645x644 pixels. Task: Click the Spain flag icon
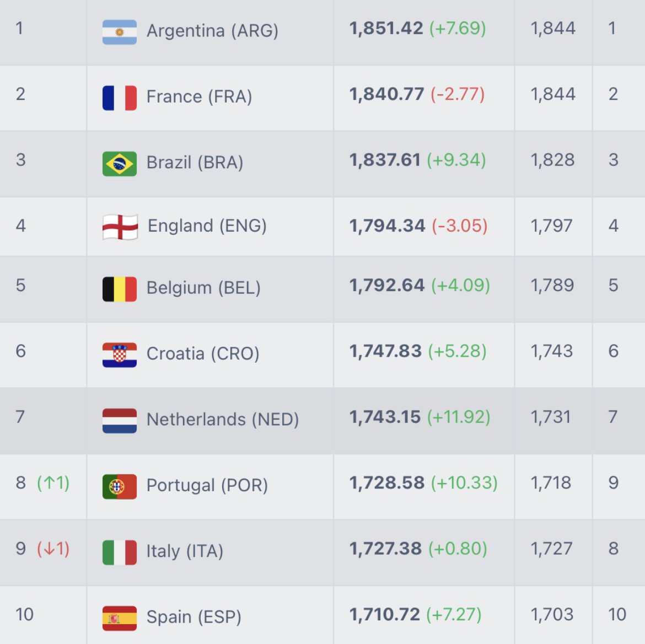(x=120, y=618)
